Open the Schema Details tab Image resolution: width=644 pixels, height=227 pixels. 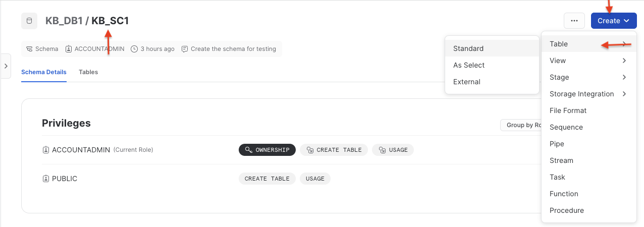point(44,72)
